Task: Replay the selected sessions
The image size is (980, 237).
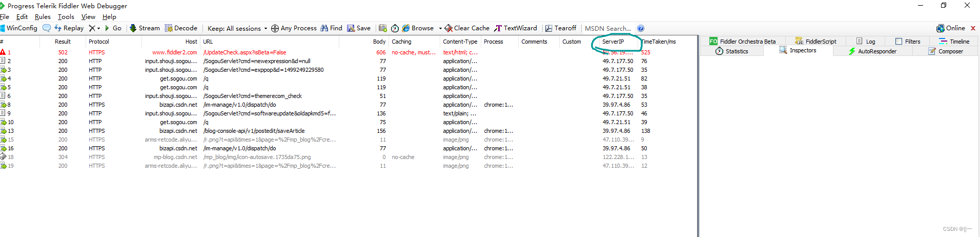Action: point(69,28)
